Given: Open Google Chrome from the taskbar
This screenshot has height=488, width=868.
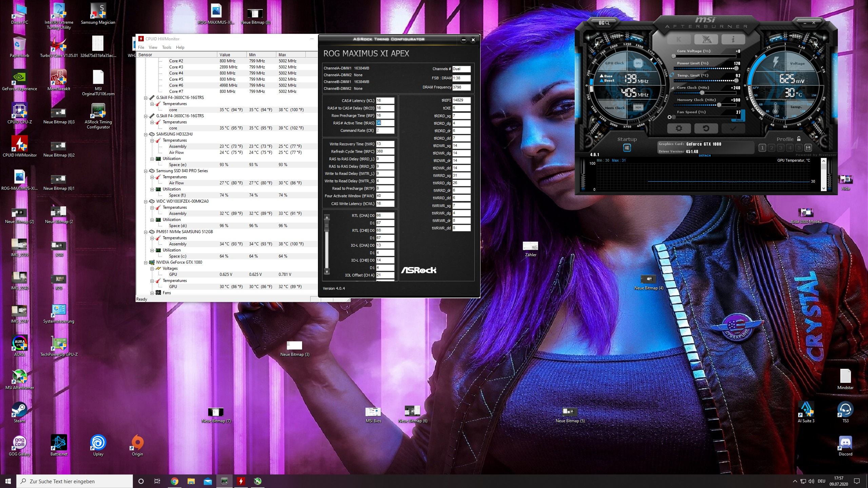Looking at the screenshot, I should pos(175,481).
